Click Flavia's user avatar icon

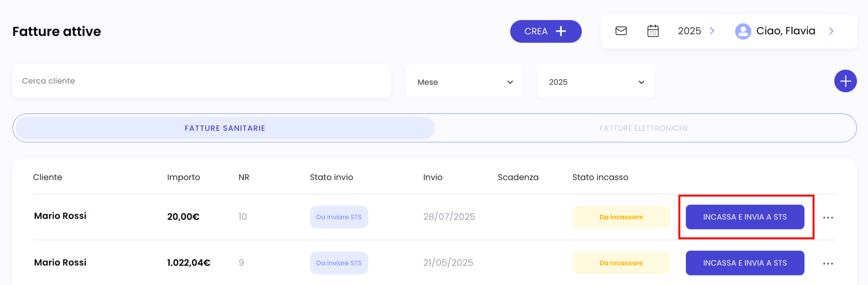[743, 31]
